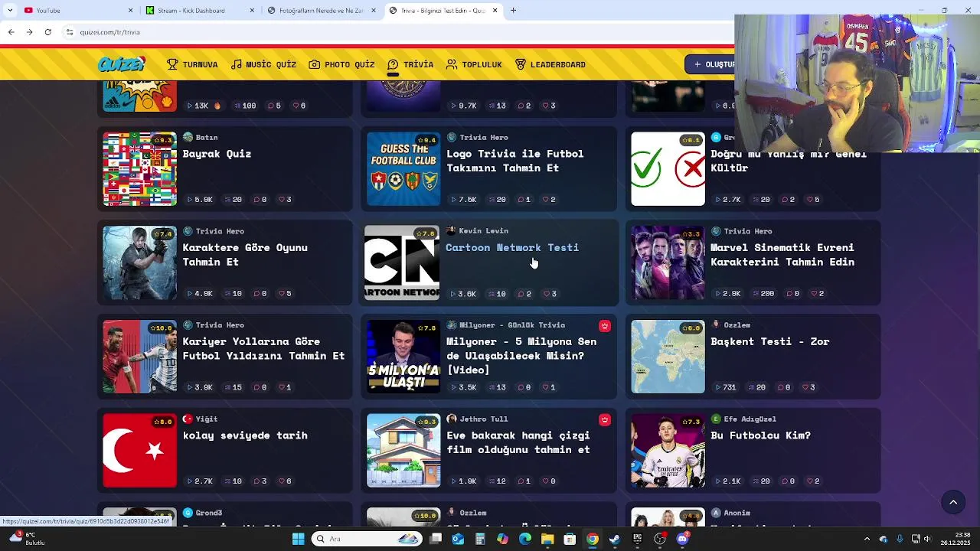The height and width of the screenshot is (551, 980).
Task: Open Microsoft Edge from taskbar
Action: coord(525,539)
